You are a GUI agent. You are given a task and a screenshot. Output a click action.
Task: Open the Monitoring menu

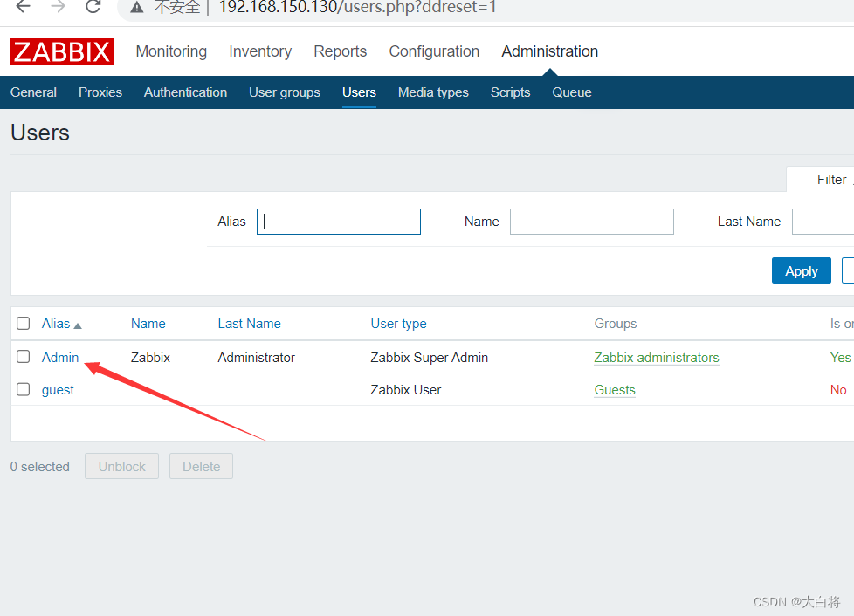(x=171, y=51)
